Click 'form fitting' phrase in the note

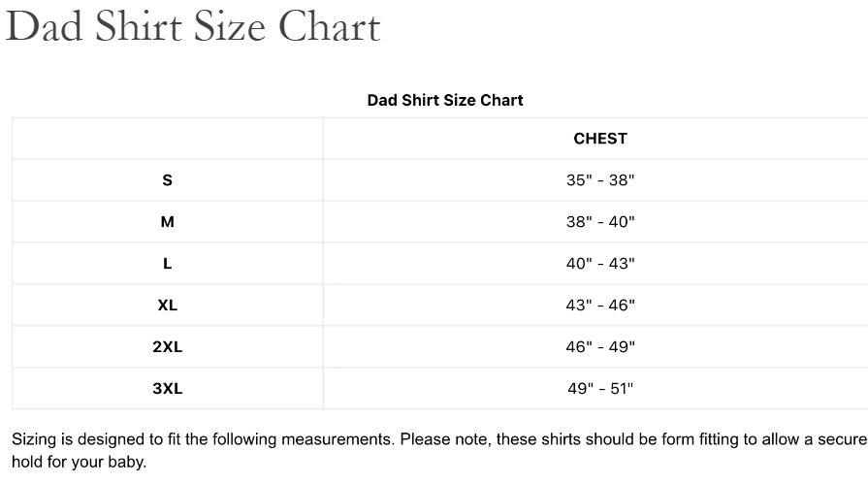pyautogui.click(x=700, y=439)
